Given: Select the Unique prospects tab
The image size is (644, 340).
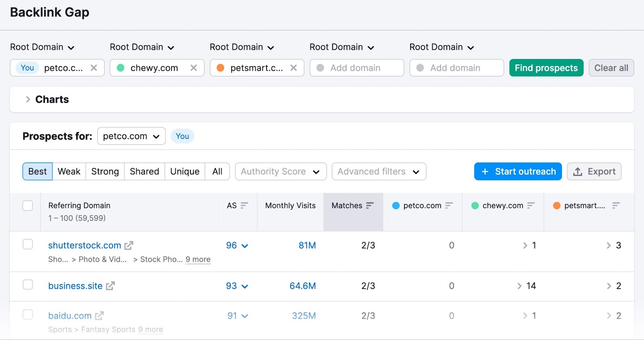Looking at the screenshot, I should click(x=185, y=172).
